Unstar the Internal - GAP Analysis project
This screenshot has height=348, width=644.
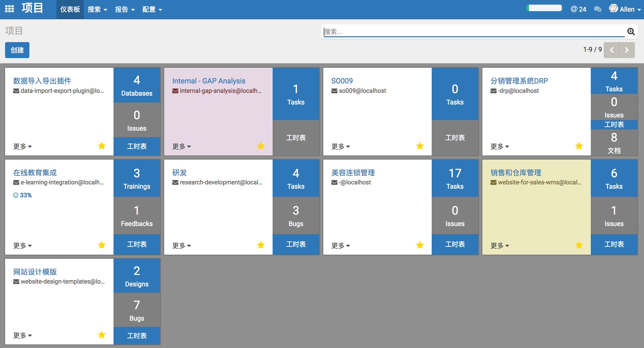(261, 146)
